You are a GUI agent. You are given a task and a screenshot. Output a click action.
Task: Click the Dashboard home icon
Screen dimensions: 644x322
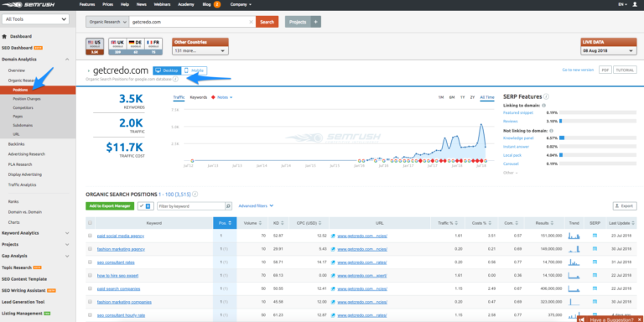[x=4, y=36]
